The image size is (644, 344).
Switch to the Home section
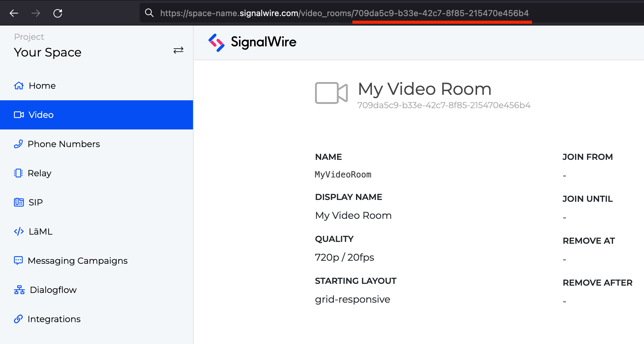pyautogui.click(x=42, y=85)
